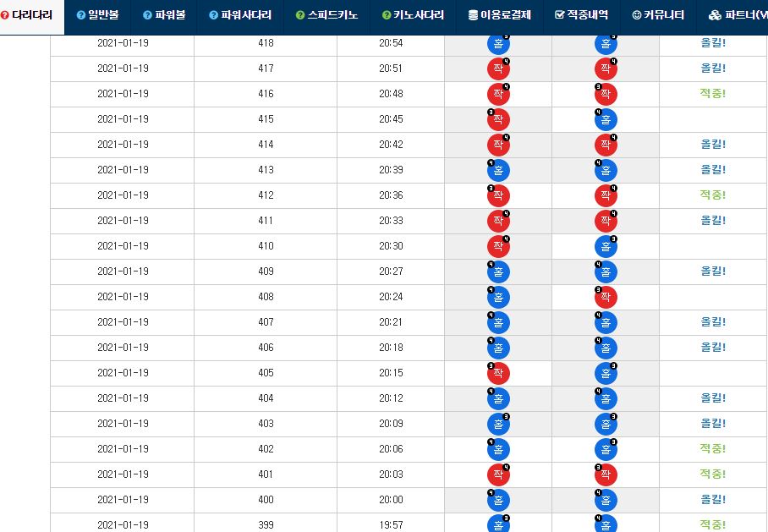Click round number 418
The image size is (768, 532).
click(266, 43)
